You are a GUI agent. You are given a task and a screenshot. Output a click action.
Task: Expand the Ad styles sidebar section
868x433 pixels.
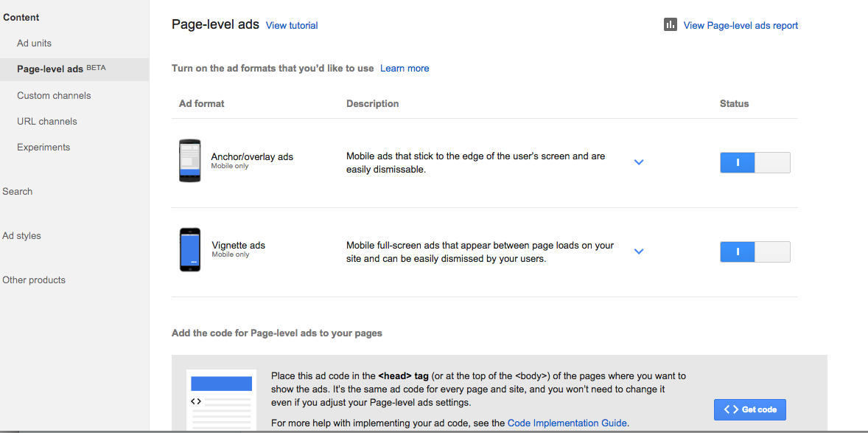21,235
